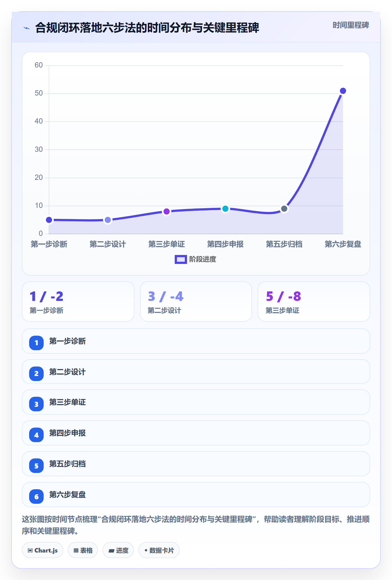
Task: Click the 表格 tag chip
Action: point(83,550)
